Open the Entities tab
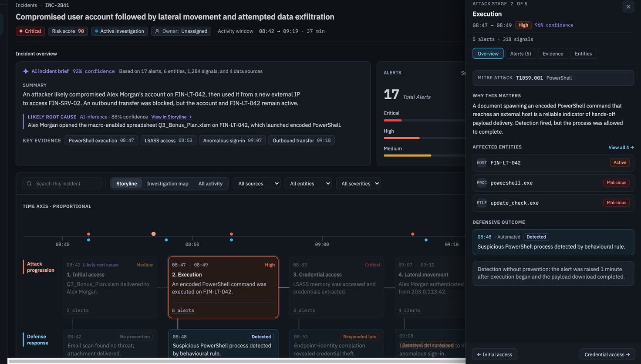 click(x=583, y=54)
